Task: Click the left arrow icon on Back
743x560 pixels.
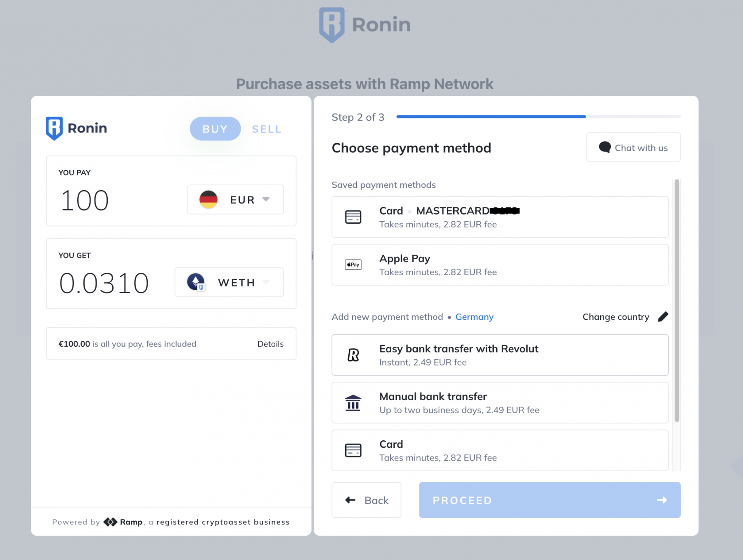Action: (350, 500)
